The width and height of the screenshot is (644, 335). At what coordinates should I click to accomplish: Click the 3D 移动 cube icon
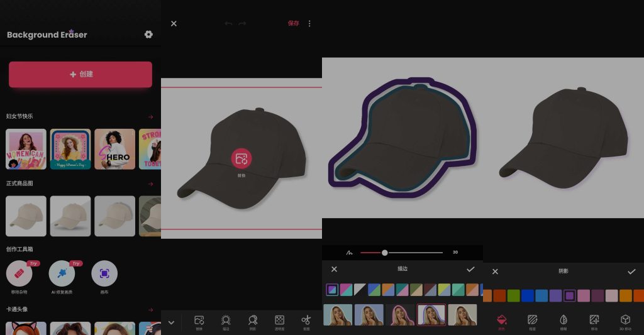click(x=625, y=320)
